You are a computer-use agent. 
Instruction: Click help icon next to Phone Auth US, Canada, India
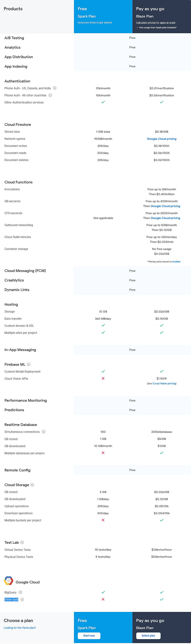(55, 88)
